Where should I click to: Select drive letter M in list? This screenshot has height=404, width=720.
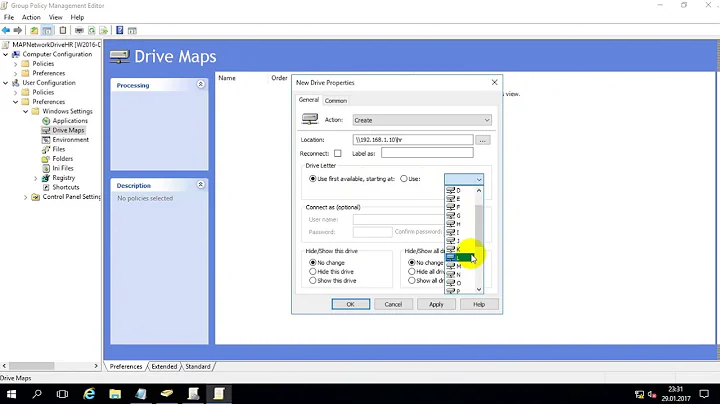coord(460,266)
